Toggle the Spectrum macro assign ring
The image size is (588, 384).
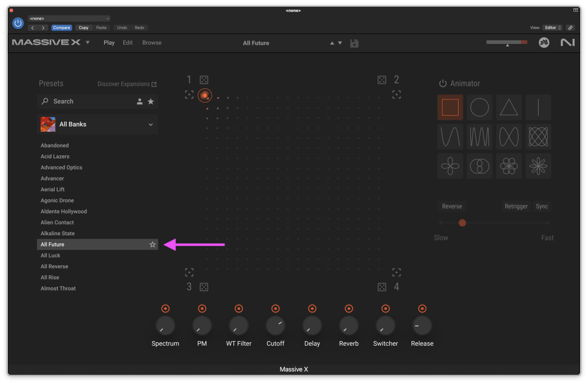point(165,309)
